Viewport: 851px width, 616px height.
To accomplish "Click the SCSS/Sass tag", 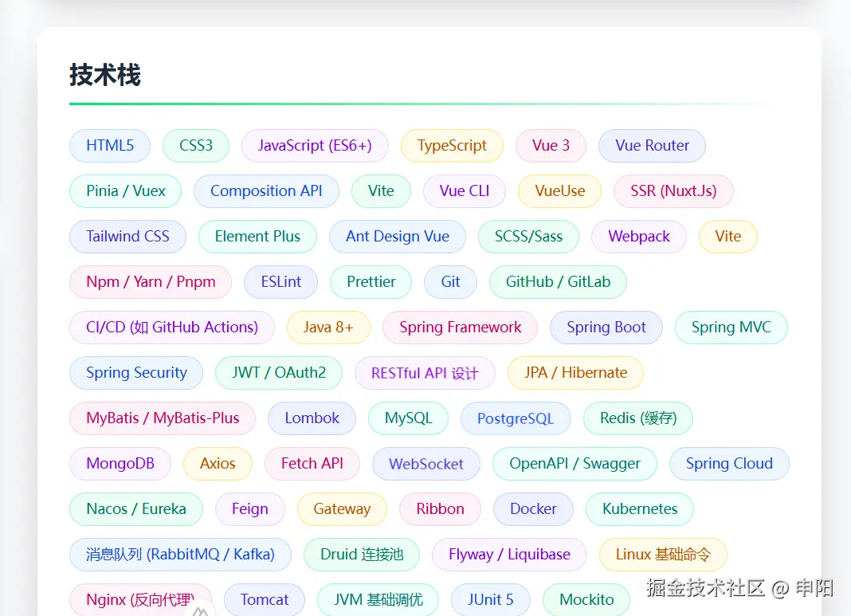I will pyautogui.click(x=528, y=237).
